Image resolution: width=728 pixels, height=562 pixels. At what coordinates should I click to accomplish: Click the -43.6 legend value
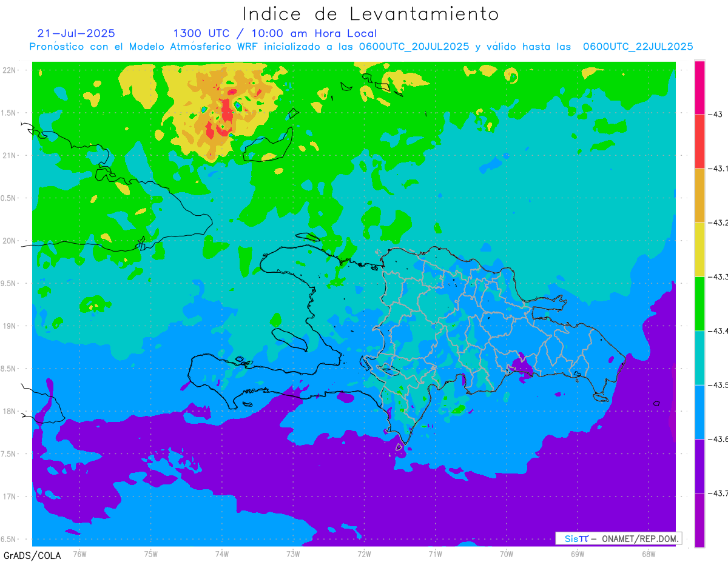[x=718, y=439]
